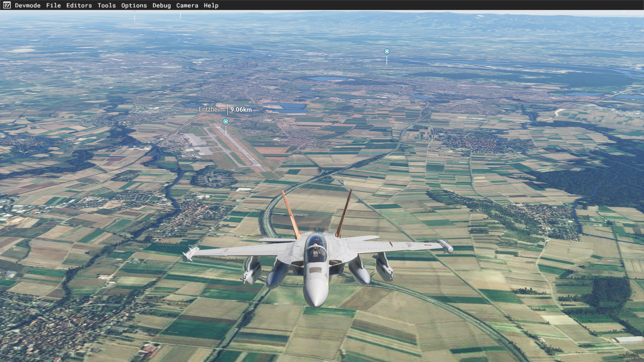This screenshot has width=644, height=362.
Task: Click the jet's right wingtip missile
Action: tap(445, 246)
